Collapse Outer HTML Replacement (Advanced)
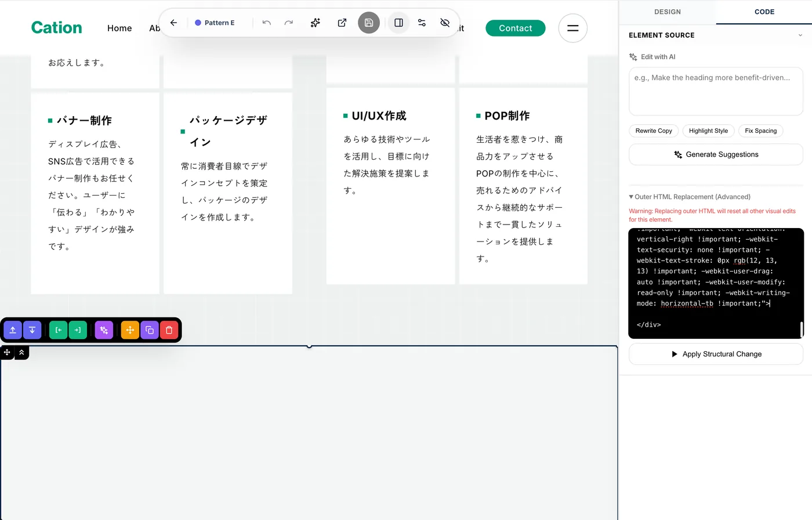 [690, 197]
